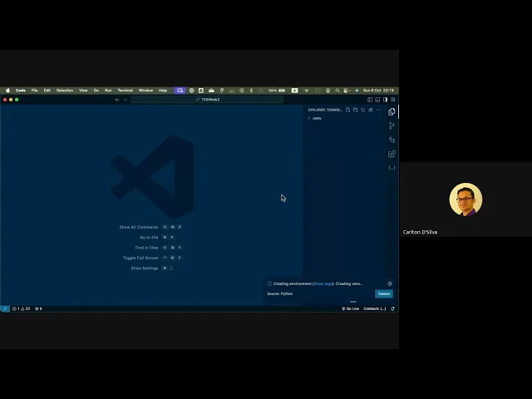The width and height of the screenshot is (532, 399).
Task: Open the customize layout icon
Action: 393,100
